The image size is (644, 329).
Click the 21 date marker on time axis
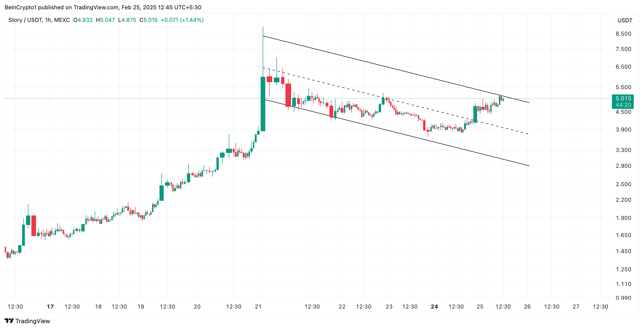(x=258, y=306)
